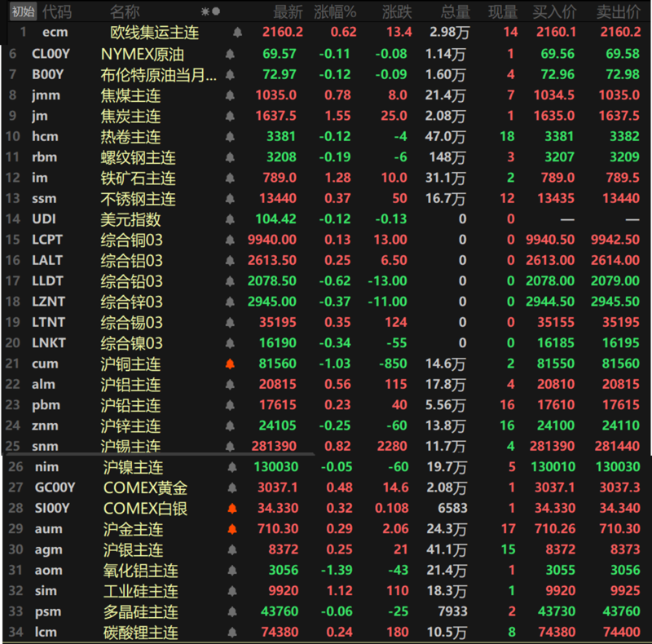Image resolution: width=652 pixels, height=644 pixels.
Task: Click the bell icon for 氧化铝主连
Action: [x=232, y=571]
